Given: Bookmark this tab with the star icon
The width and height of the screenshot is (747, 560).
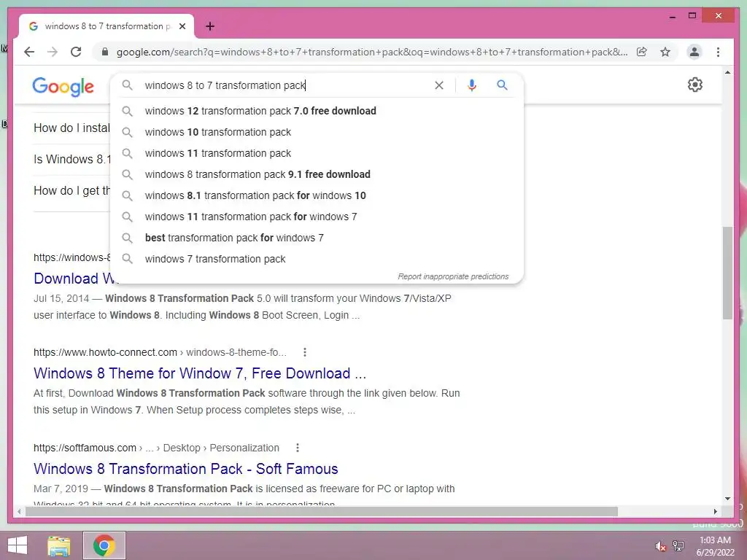Looking at the screenshot, I should point(665,52).
